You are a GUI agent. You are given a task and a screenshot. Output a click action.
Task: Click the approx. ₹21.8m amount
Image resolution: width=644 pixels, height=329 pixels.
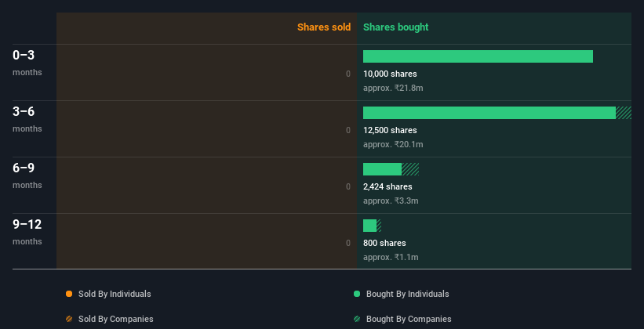tap(393, 89)
